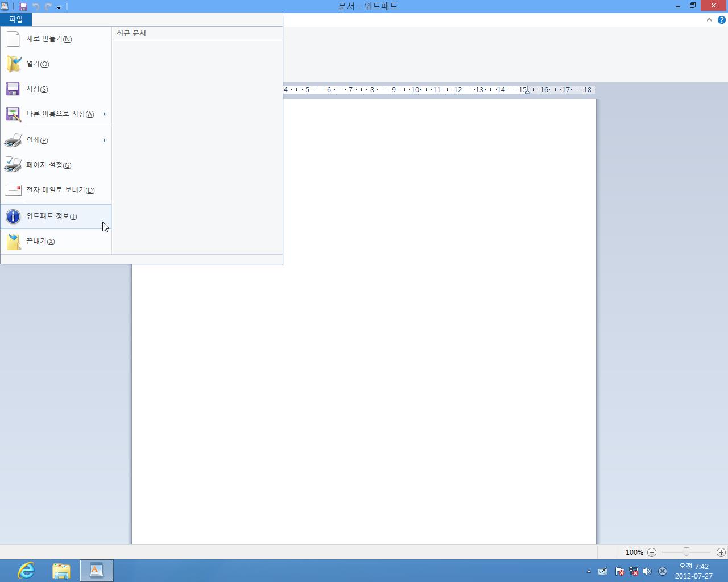Click the Redo arrow in title bar

[x=48, y=7]
